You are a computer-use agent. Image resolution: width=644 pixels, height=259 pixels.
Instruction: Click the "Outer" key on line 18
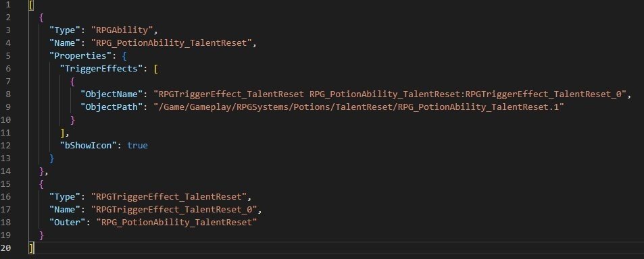coord(66,223)
